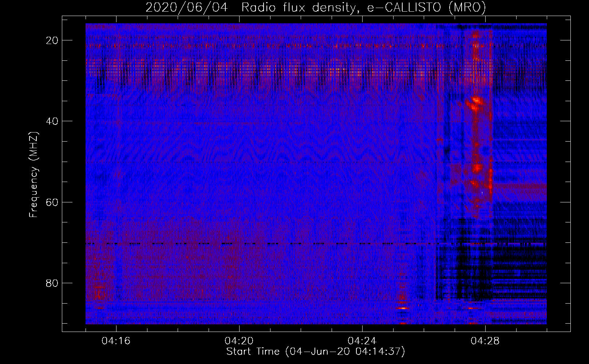Select the 04:24 time tick label
Image resolution: width=589 pixels, height=364 pixels.
[x=362, y=341]
